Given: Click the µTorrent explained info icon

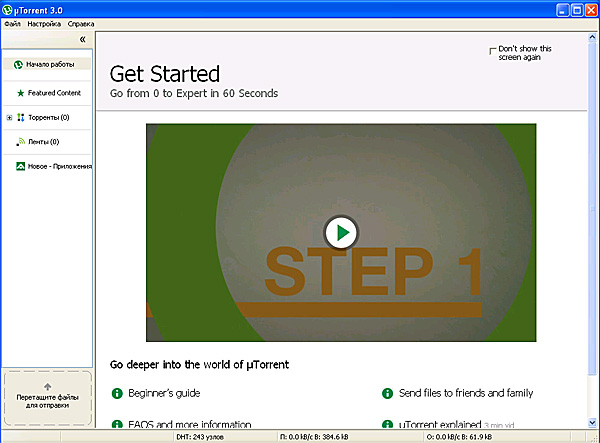Looking at the screenshot, I should [388, 424].
